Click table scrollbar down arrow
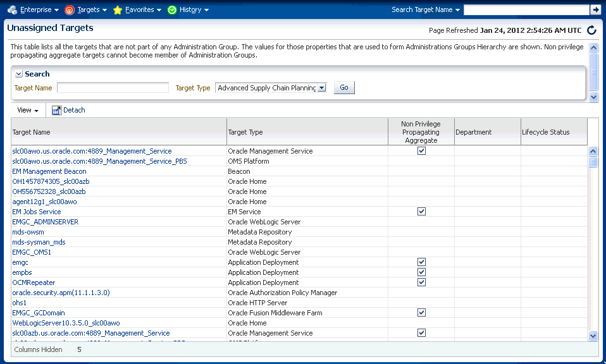The height and width of the screenshot is (364, 606). point(593,336)
